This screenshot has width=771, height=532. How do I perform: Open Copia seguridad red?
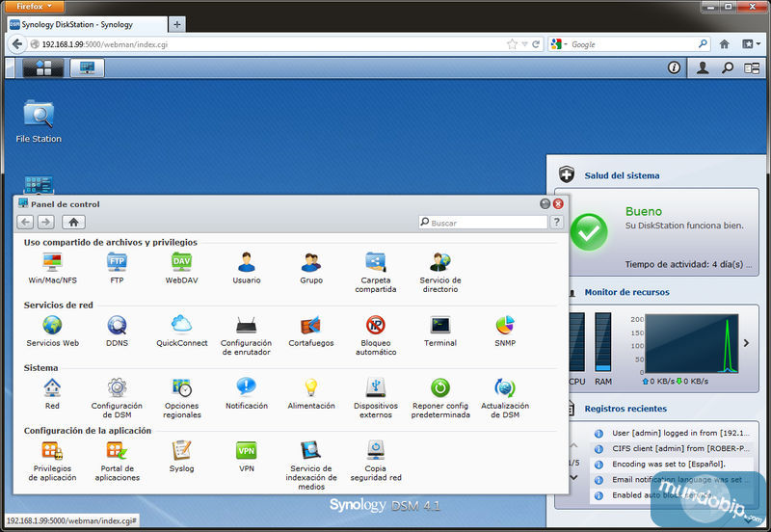pyautogui.click(x=376, y=461)
